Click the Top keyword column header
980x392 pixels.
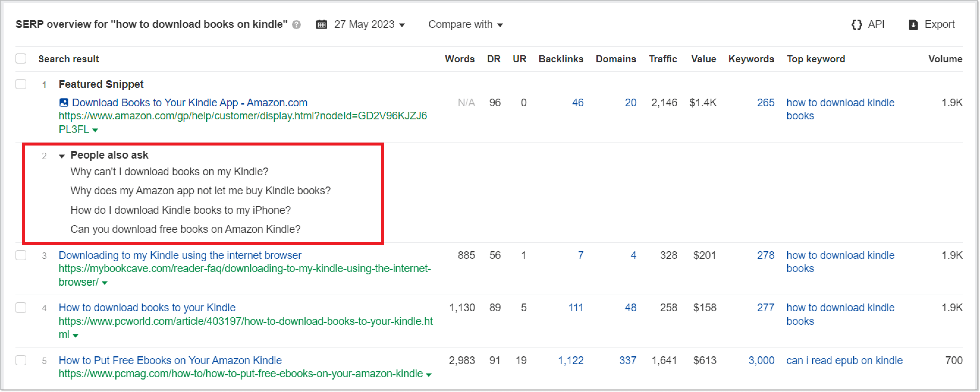point(816,59)
